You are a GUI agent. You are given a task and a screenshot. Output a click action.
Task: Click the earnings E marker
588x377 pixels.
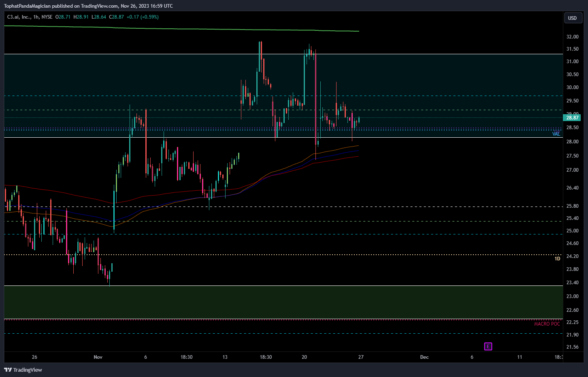pos(488,346)
